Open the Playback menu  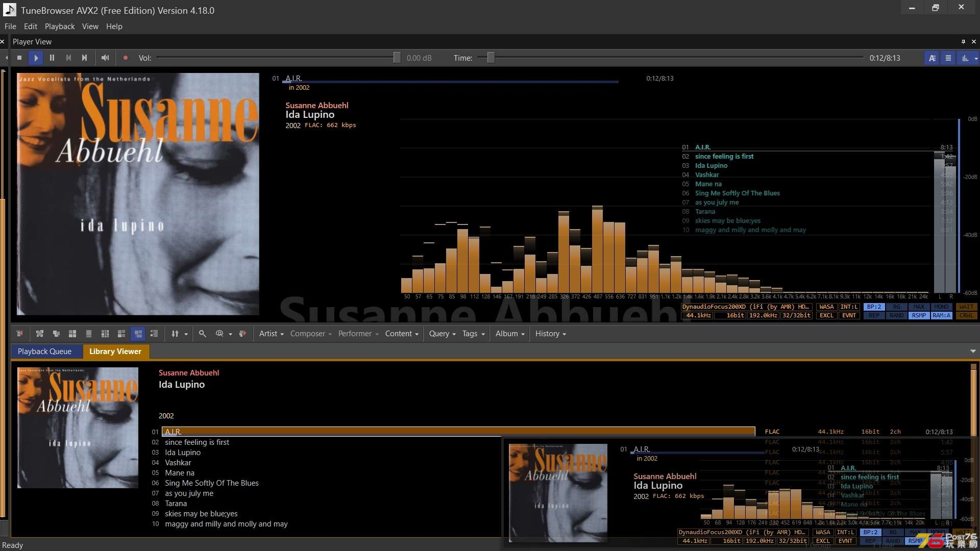click(60, 27)
